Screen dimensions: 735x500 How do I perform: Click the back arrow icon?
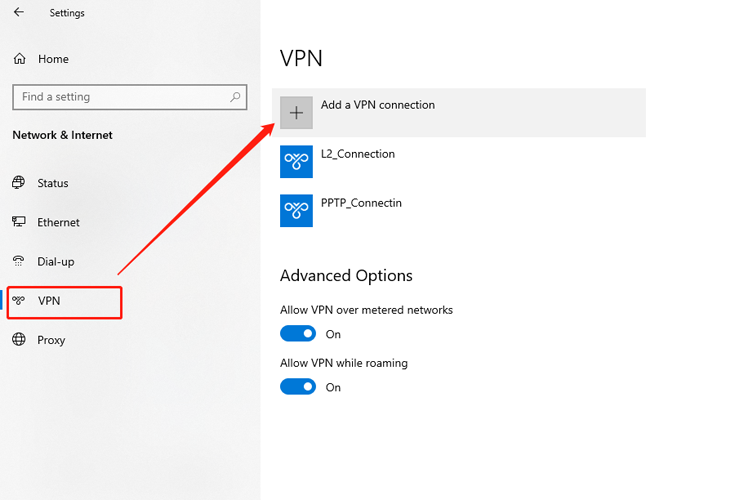(x=19, y=12)
